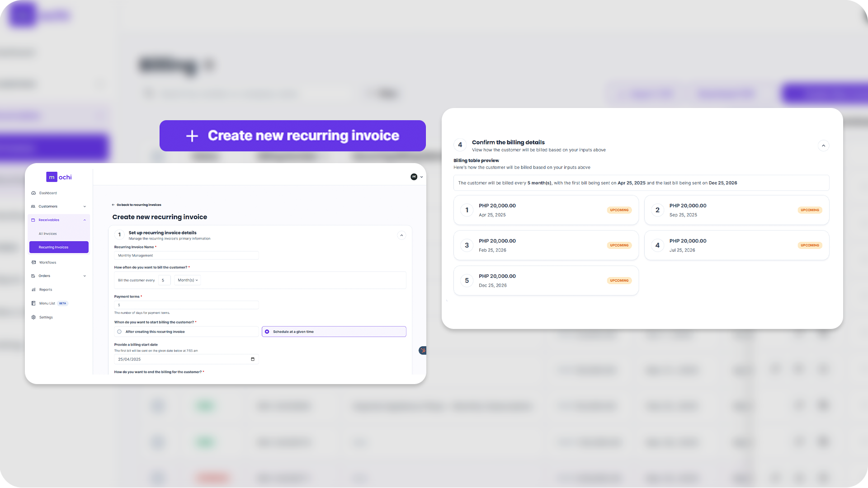868x488 pixels.
Task: Open the HubSpot chat widget icon
Action: [423, 350]
